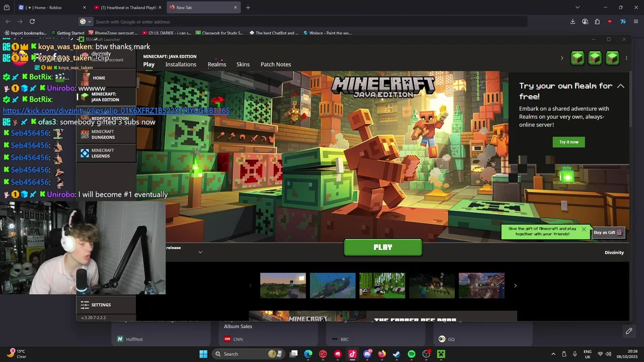Screen dimensions: 644x362
Task: Switch to the Realms tab
Action: point(217,64)
